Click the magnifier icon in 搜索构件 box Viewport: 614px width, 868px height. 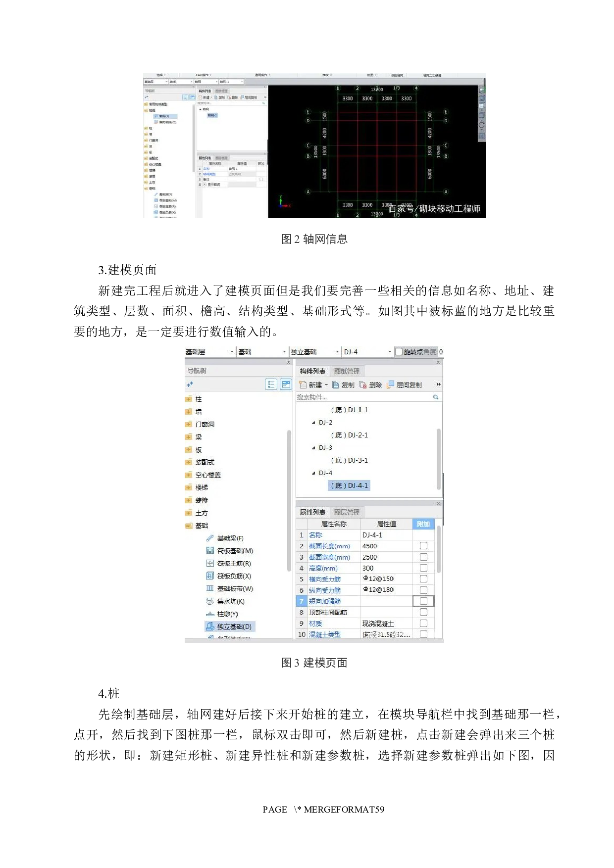[x=436, y=397]
